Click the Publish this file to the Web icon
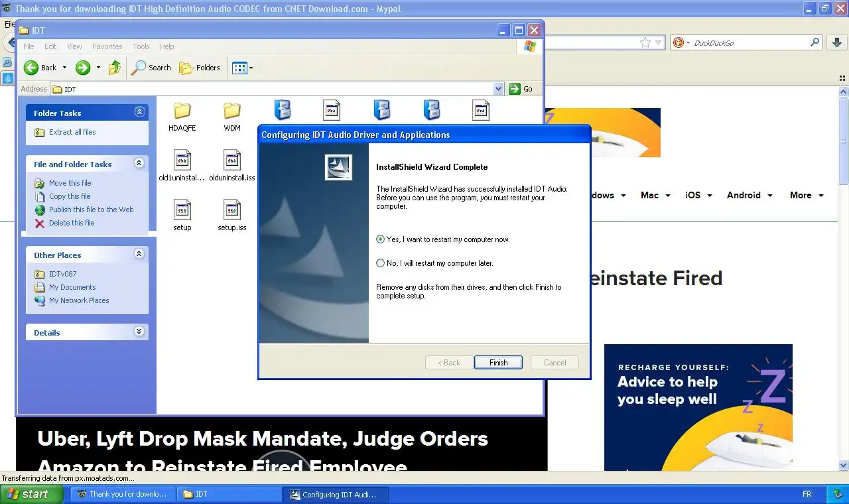Screen dimensions: 849x504 point(40,210)
